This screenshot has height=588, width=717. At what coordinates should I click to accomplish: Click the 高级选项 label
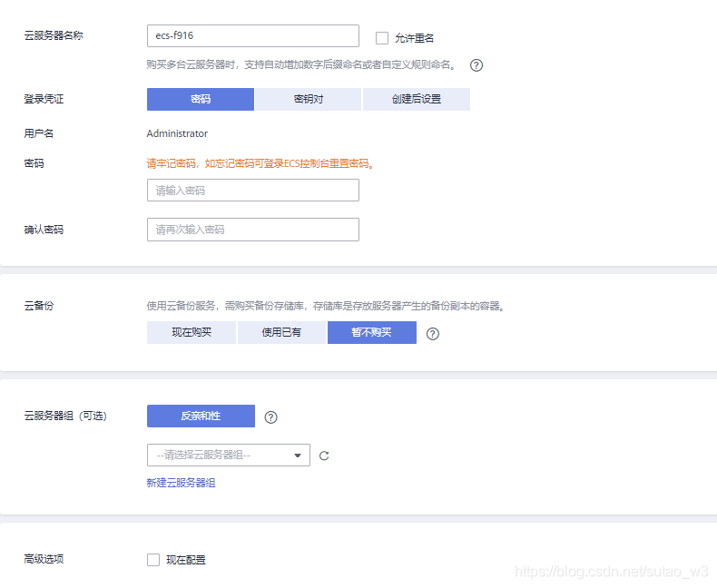pyautogui.click(x=44, y=559)
